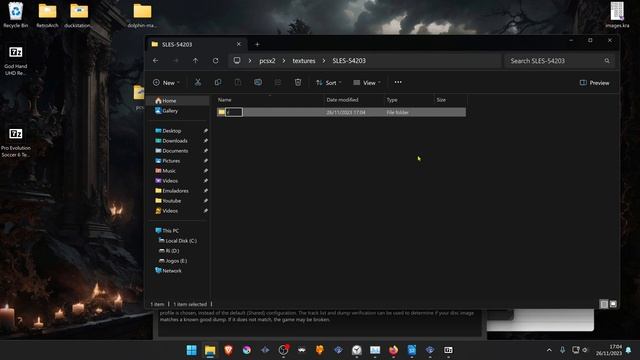Sort by Size column header
This screenshot has height=360, width=640.
[x=441, y=100]
